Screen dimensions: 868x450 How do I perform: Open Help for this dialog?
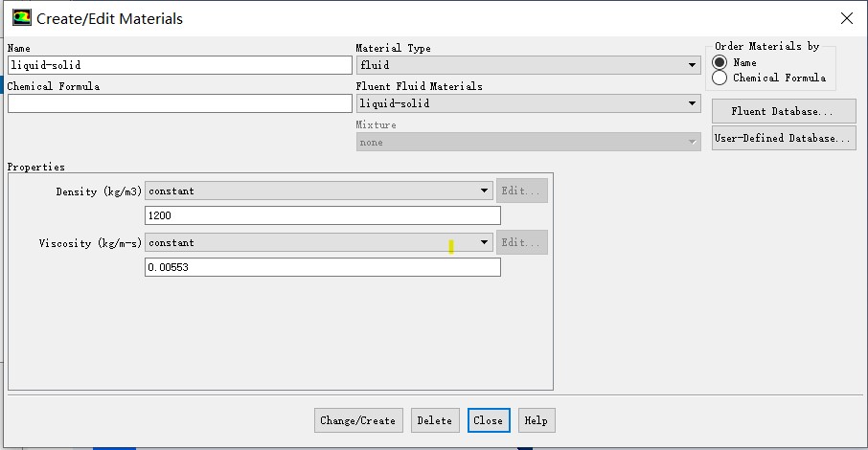[x=536, y=420]
